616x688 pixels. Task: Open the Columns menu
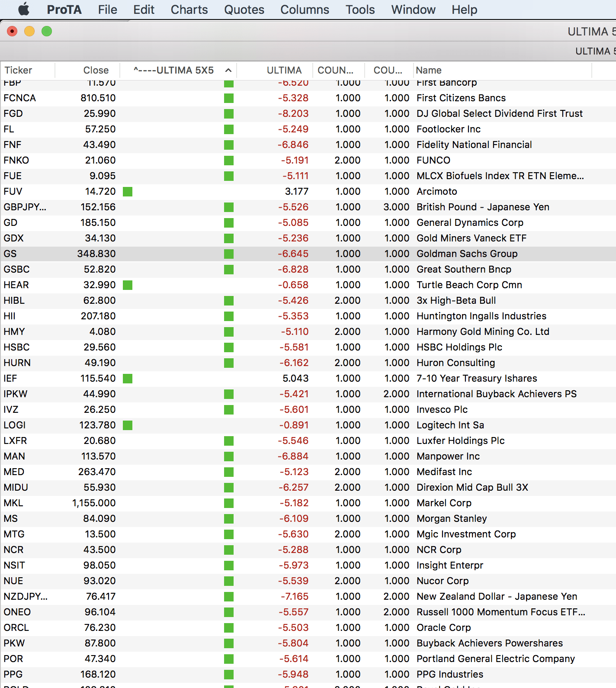pyautogui.click(x=305, y=10)
